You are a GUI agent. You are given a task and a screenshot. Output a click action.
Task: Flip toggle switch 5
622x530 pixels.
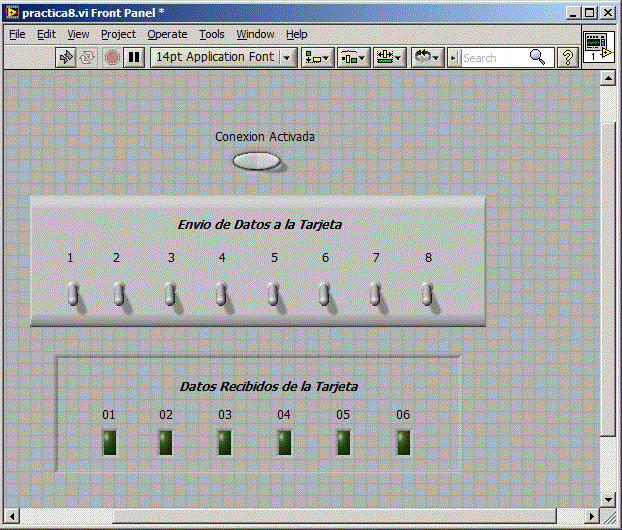click(273, 294)
